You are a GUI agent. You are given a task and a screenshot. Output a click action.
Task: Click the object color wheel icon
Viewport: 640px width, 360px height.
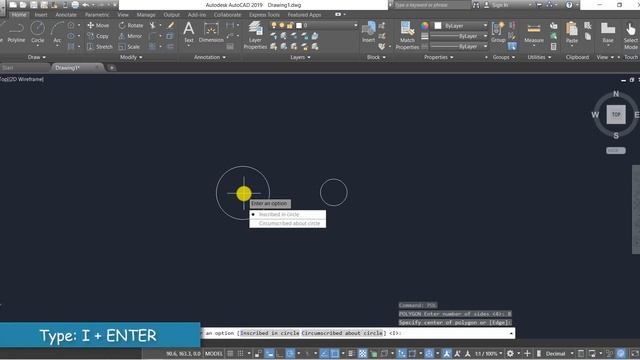pyautogui.click(x=425, y=25)
